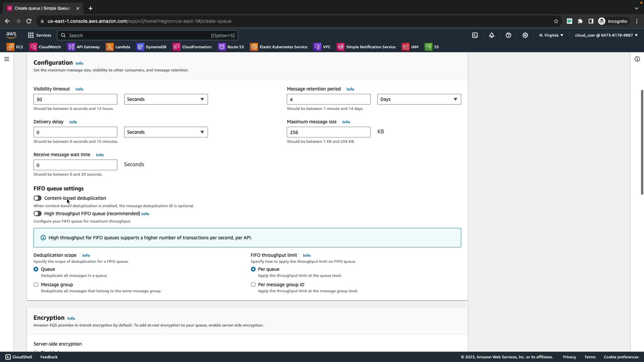
Task: Select the Message group deduplication scope
Action: [x=36, y=285]
